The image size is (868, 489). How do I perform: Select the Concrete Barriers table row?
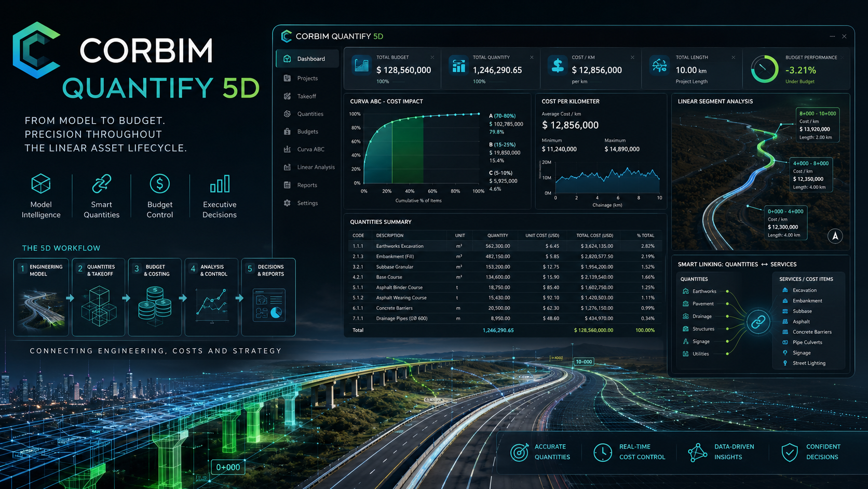point(505,308)
